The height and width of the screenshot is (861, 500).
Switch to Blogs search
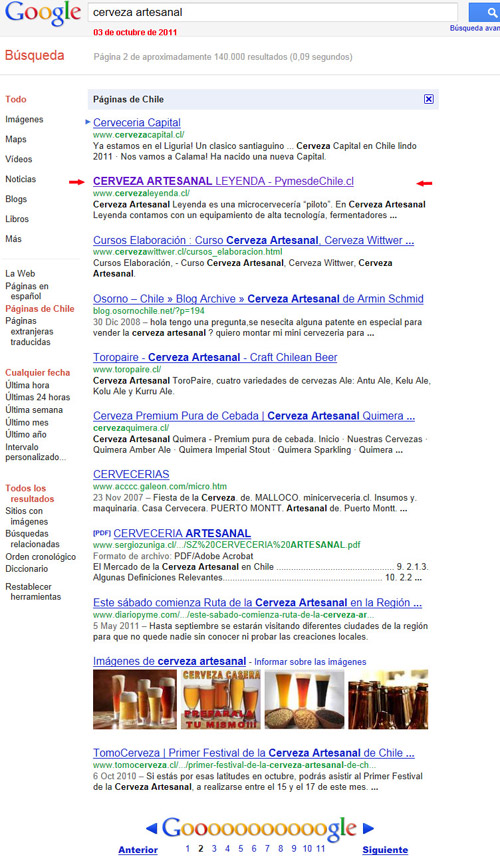click(16, 199)
